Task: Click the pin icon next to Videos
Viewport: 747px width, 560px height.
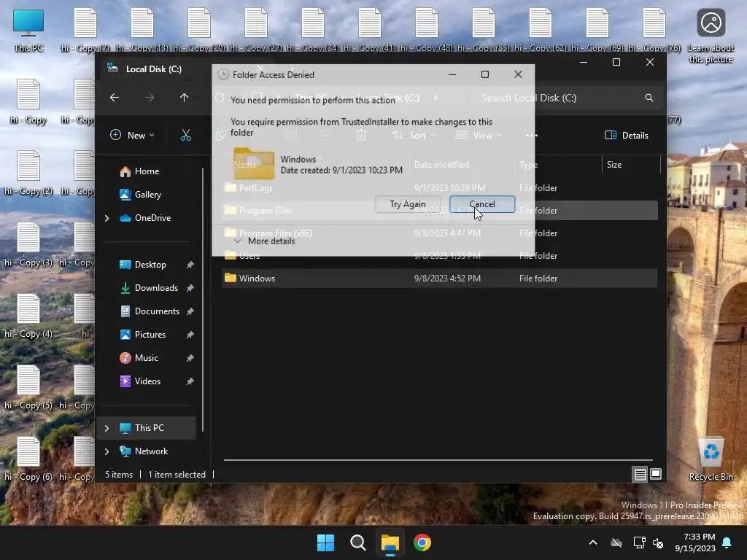Action: (190, 381)
